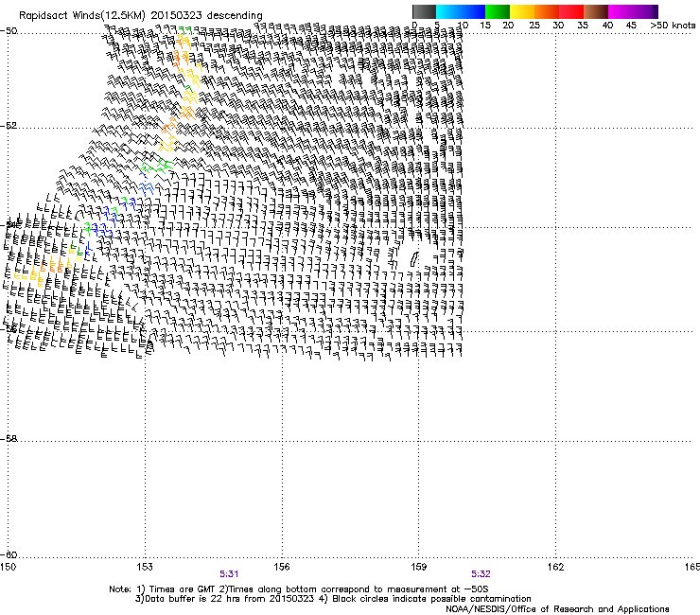
Task: Click the legend tick label '15'
Action: [485, 26]
